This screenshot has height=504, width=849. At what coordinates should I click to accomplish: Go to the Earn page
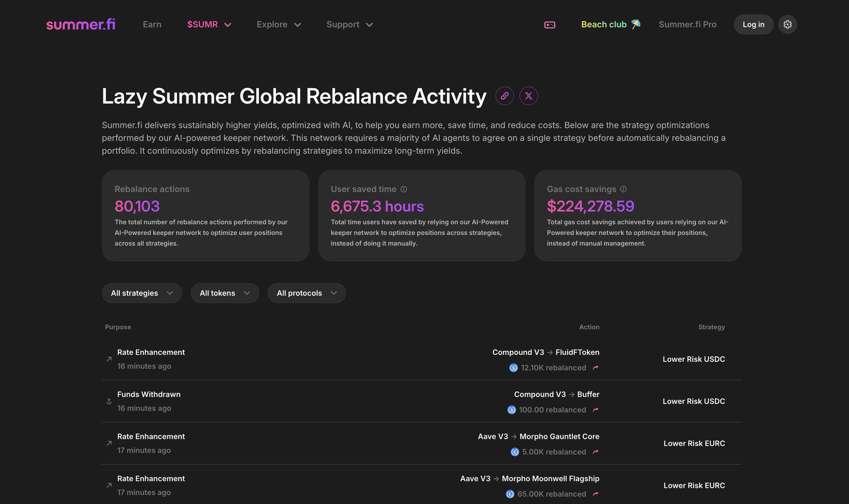[x=152, y=25]
